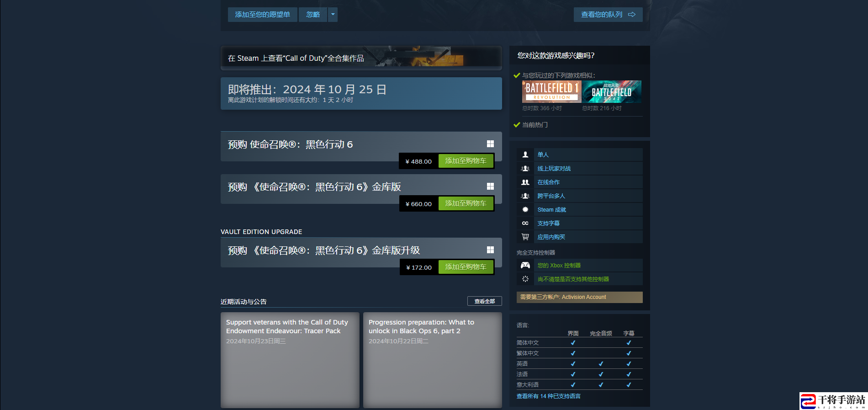Viewport: 868px width, 410px height.
Task: Click 您对这款游戏感兴趣吗? heading
Action: tap(556, 55)
